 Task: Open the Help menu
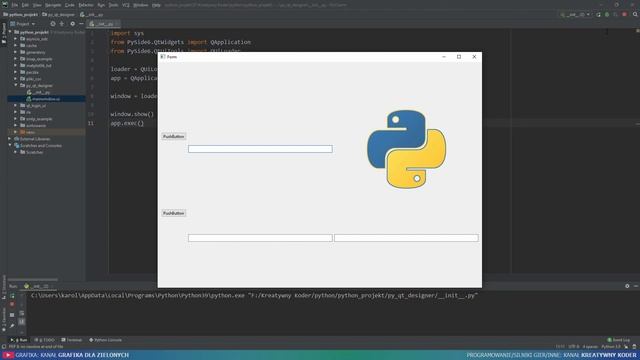click(156, 5)
